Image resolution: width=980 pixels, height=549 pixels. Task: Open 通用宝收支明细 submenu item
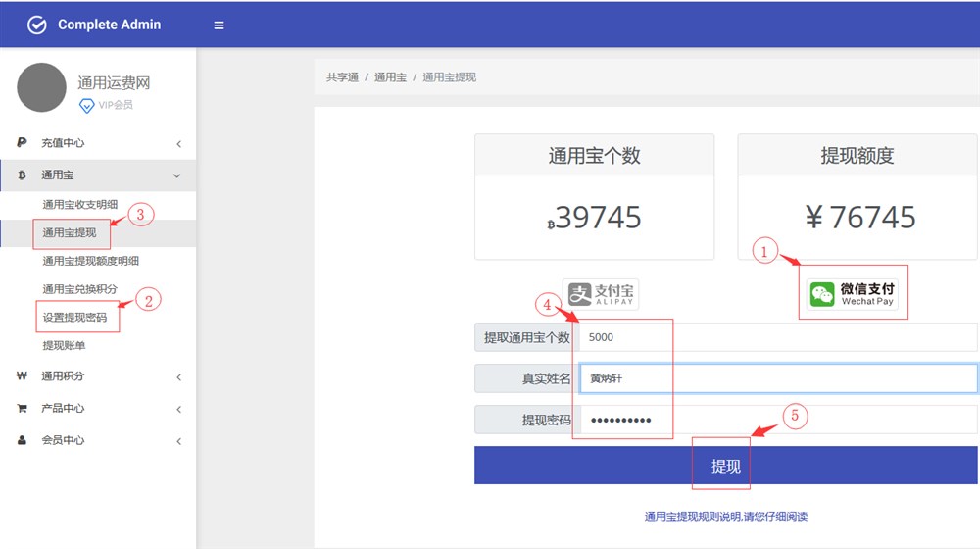[x=80, y=205]
